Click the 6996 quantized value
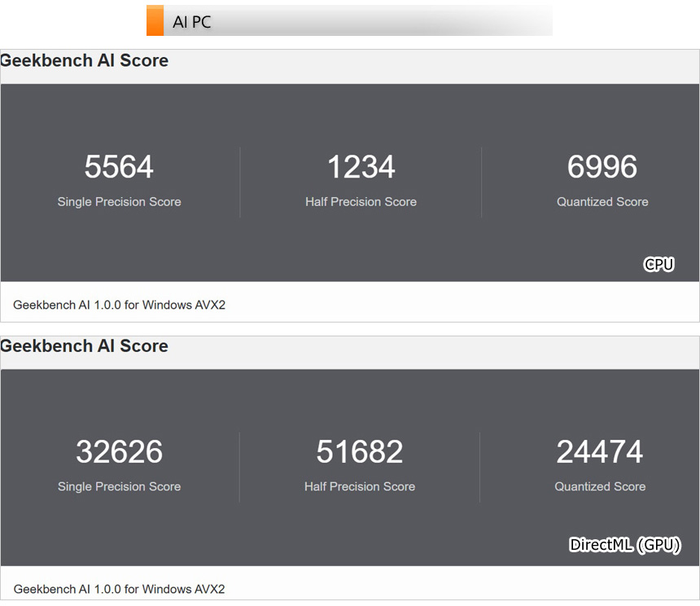The height and width of the screenshot is (606, 700). [602, 167]
